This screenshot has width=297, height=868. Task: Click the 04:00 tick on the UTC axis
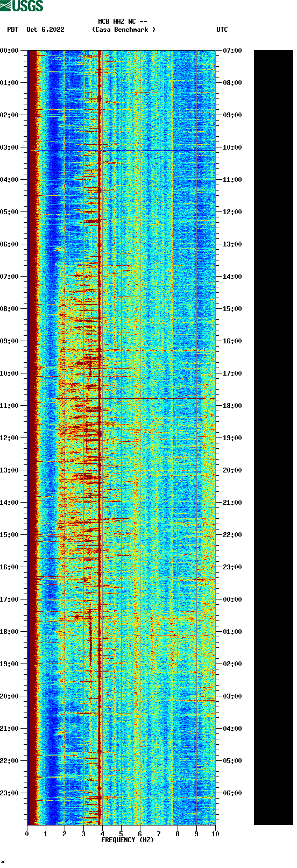click(232, 729)
